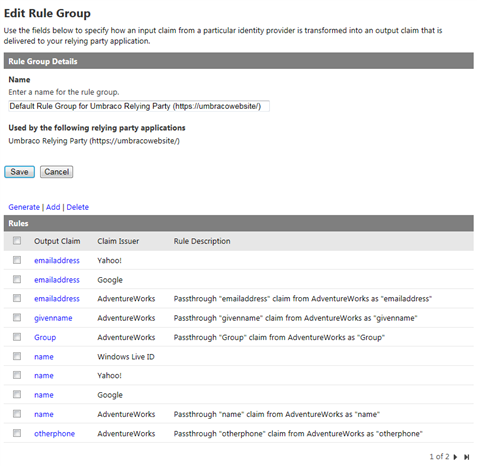Click the Save button
477x466 pixels.
tap(19, 172)
